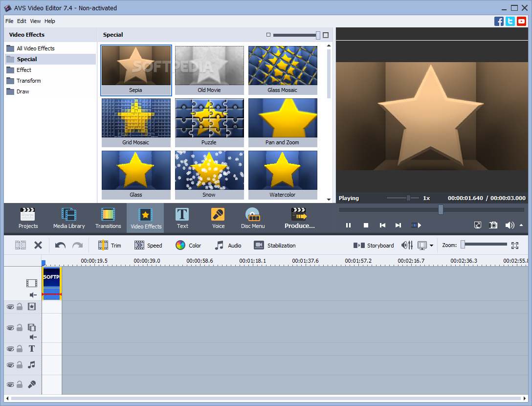The height and width of the screenshot is (406, 532).
Task: Switch to Storyboard view
Action: point(374,245)
